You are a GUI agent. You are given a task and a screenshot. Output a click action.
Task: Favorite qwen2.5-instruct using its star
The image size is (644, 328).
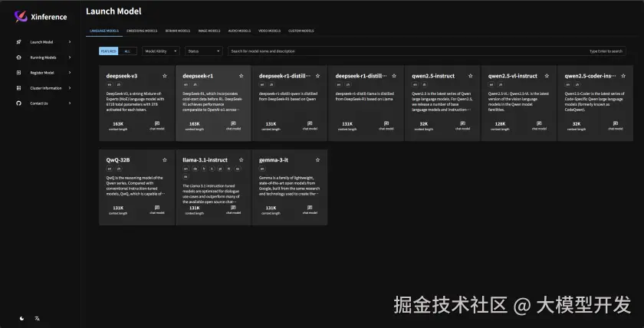pyautogui.click(x=470, y=76)
